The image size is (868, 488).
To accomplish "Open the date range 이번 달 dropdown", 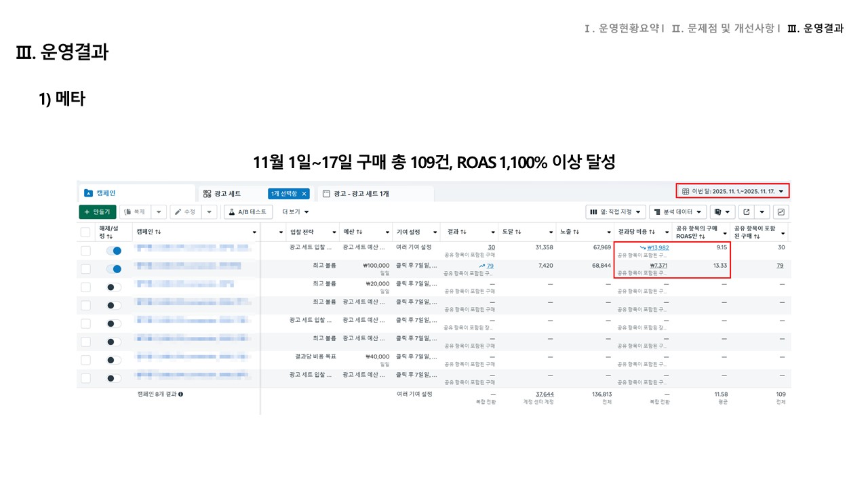I will [x=733, y=191].
